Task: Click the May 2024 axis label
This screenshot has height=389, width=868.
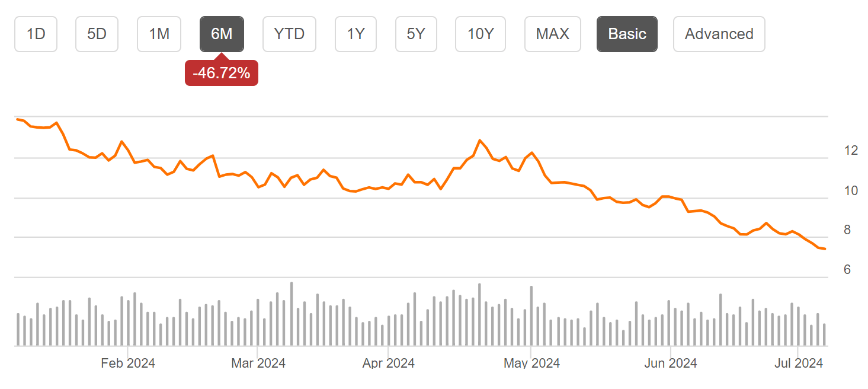Action: click(531, 362)
